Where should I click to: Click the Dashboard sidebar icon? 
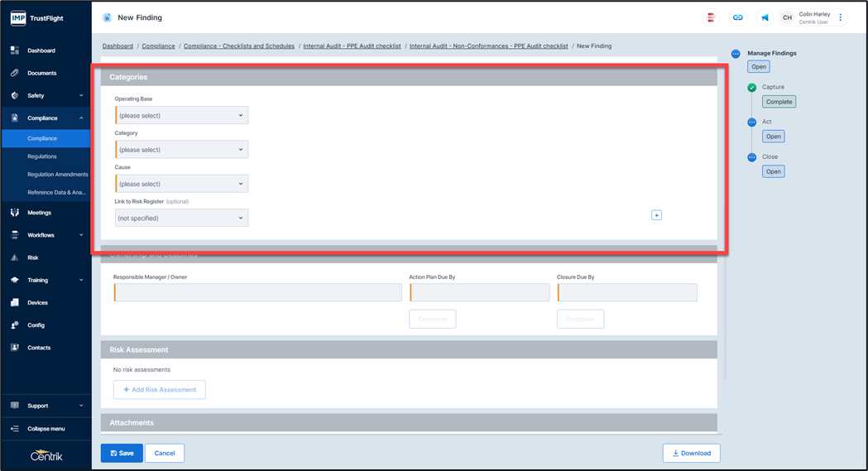click(x=15, y=50)
